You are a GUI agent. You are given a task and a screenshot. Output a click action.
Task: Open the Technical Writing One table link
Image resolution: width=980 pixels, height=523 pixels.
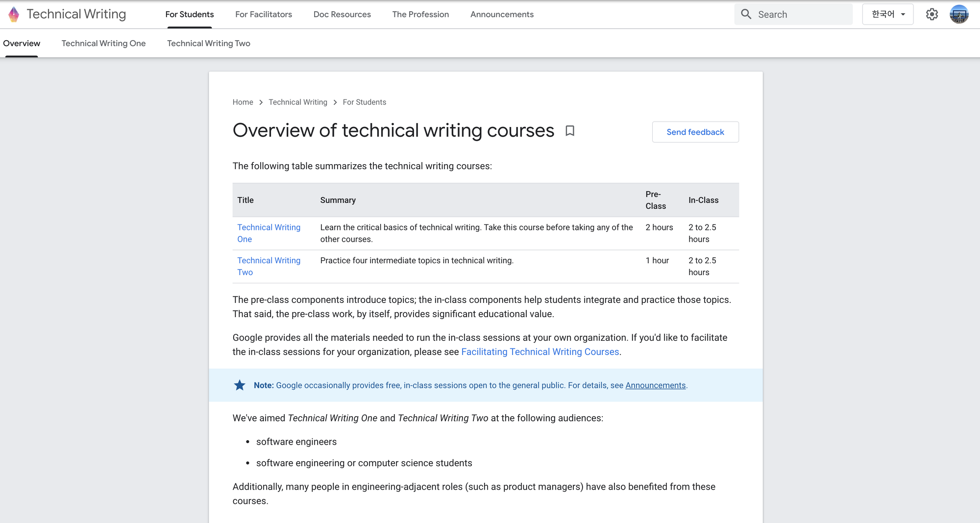[x=269, y=233]
